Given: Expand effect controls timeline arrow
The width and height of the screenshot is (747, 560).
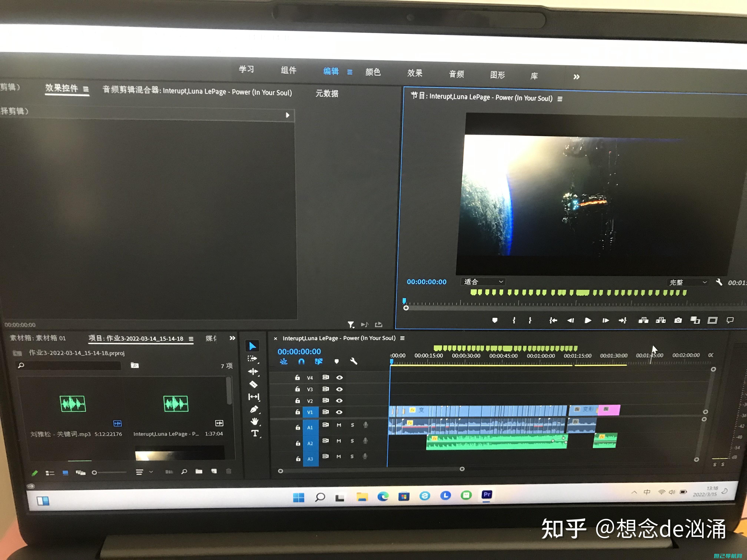Looking at the screenshot, I should pos(288,115).
